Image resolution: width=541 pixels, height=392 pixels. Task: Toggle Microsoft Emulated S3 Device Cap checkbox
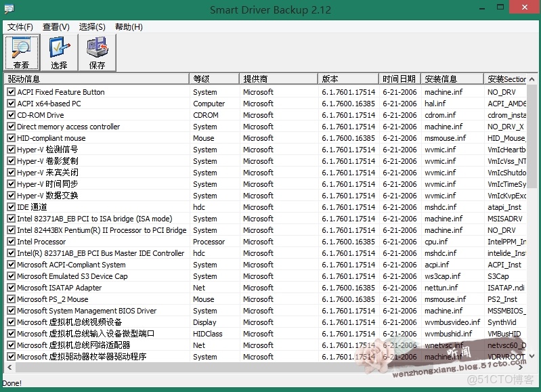tap(11, 276)
